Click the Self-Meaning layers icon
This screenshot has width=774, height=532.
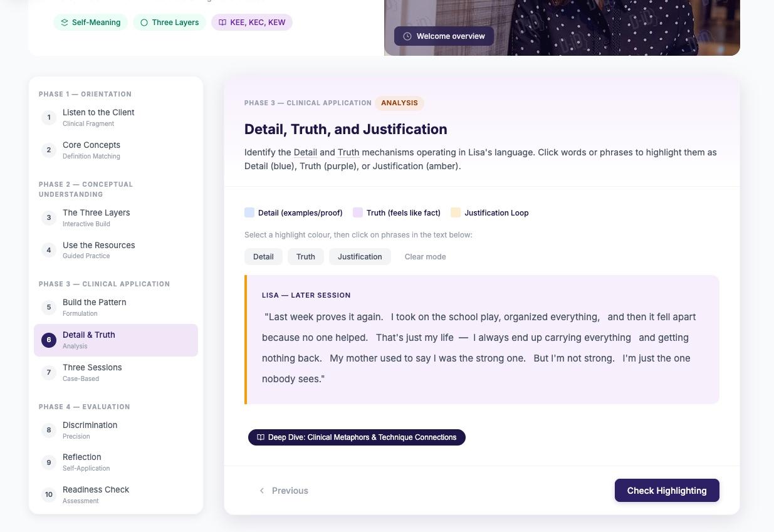click(x=64, y=23)
